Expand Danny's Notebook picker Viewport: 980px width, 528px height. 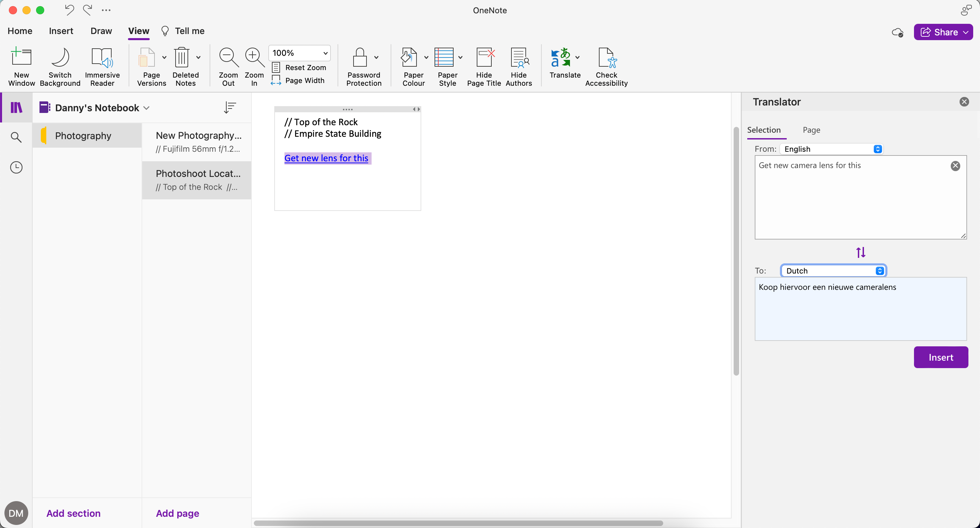click(146, 108)
